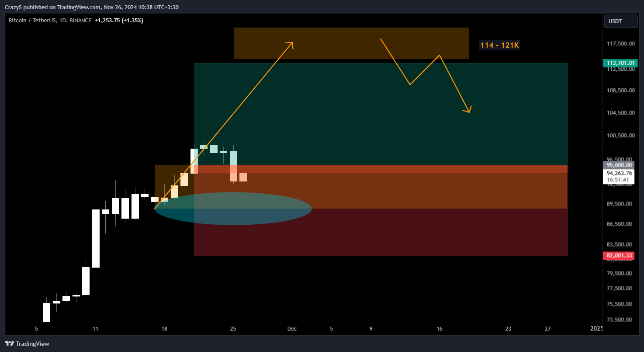This screenshot has width=644, height=352.
Task: Click the grey 95,600.00 price tag
Action: (x=618, y=165)
